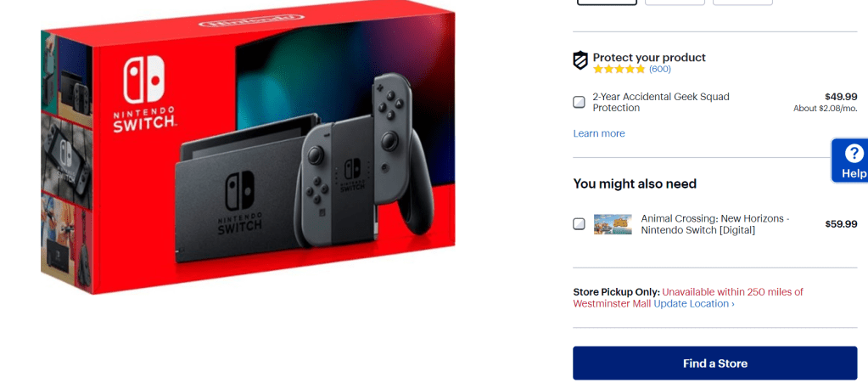Click the Joy-Con grip controller in product image
The image size is (868, 383).
[361, 169]
